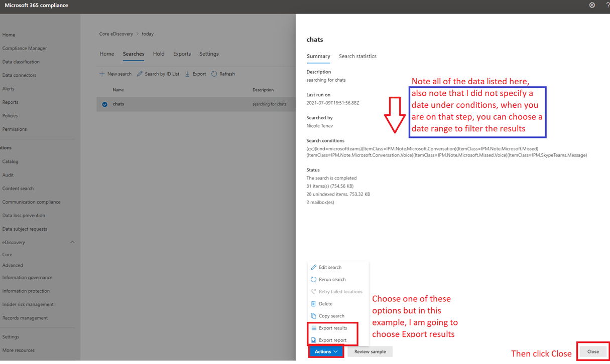Open Settings in left navigation
Image resolution: width=610 pixels, height=364 pixels.
click(x=11, y=337)
